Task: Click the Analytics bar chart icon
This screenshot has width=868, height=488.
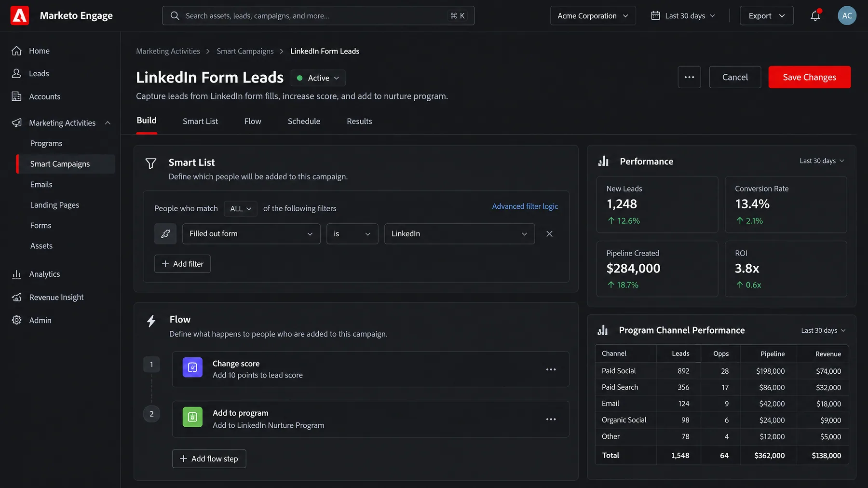Action: point(17,274)
